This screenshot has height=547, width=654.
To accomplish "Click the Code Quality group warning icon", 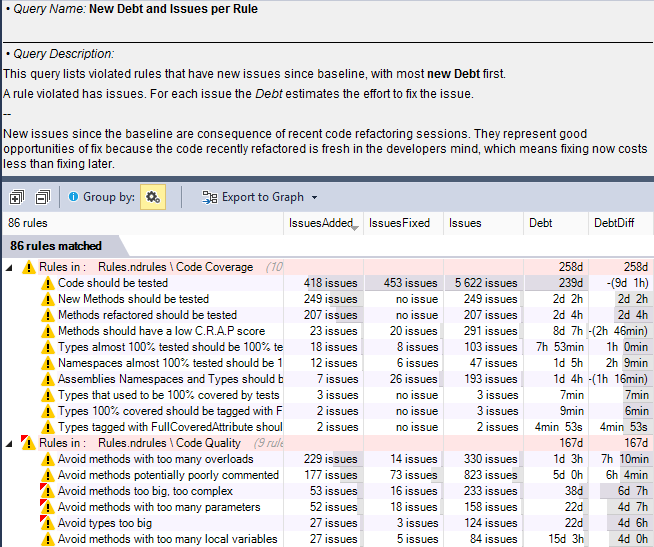I will coord(28,443).
